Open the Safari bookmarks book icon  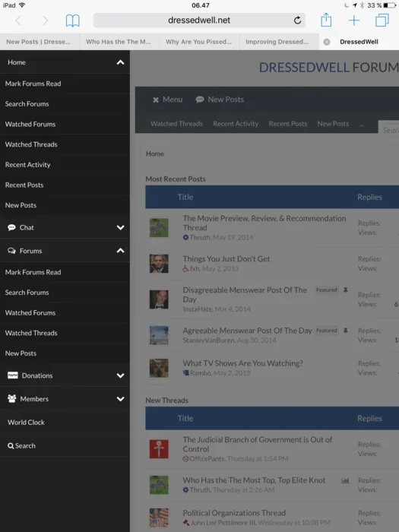pos(73,21)
